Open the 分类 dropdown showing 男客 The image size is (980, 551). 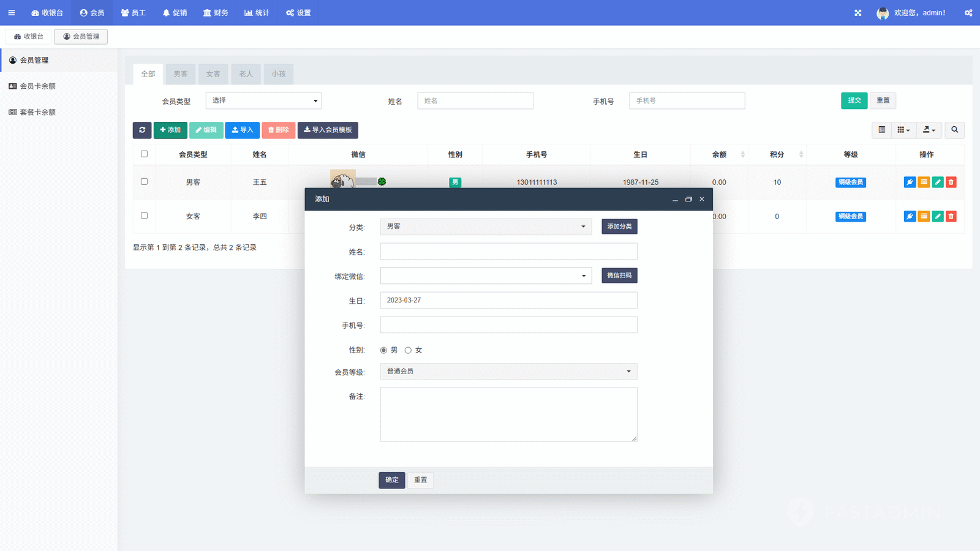coord(486,227)
